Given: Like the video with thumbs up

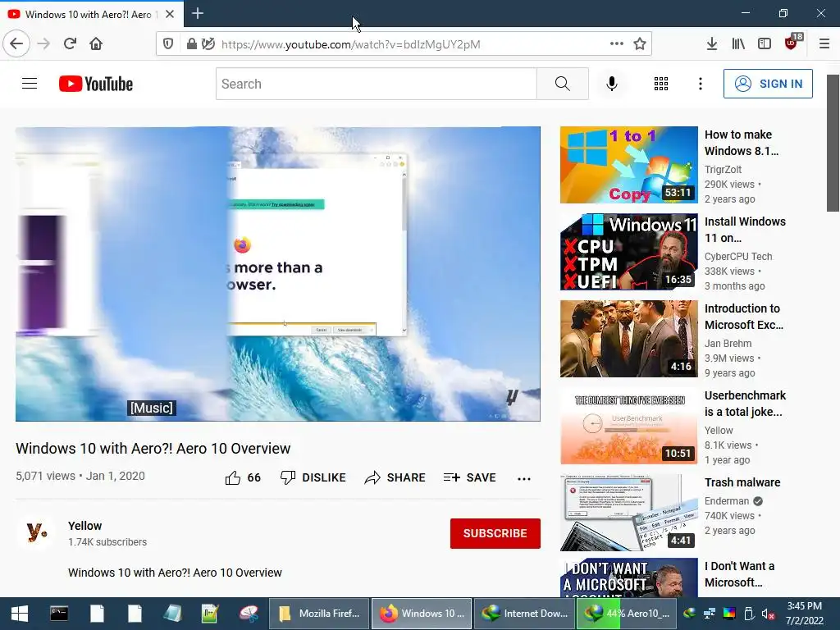Looking at the screenshot, I should click(243, 477).
